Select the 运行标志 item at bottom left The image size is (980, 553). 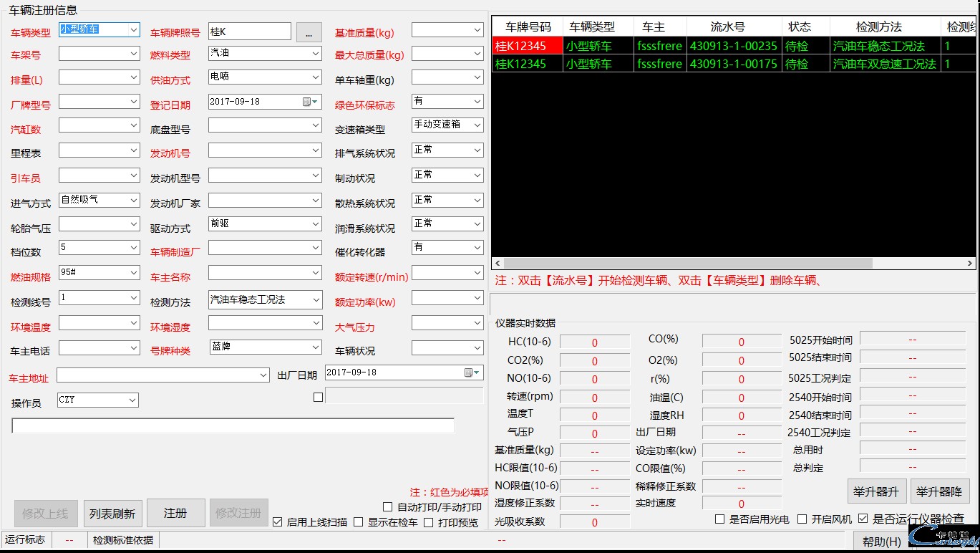coord(26,540)
